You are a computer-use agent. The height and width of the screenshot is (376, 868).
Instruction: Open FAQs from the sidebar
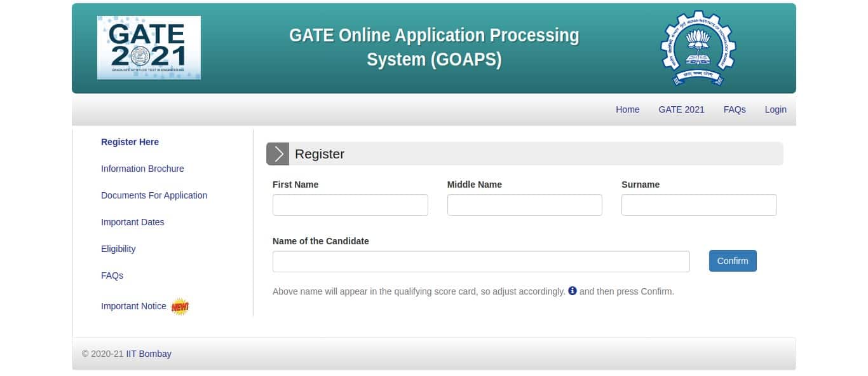112,275
